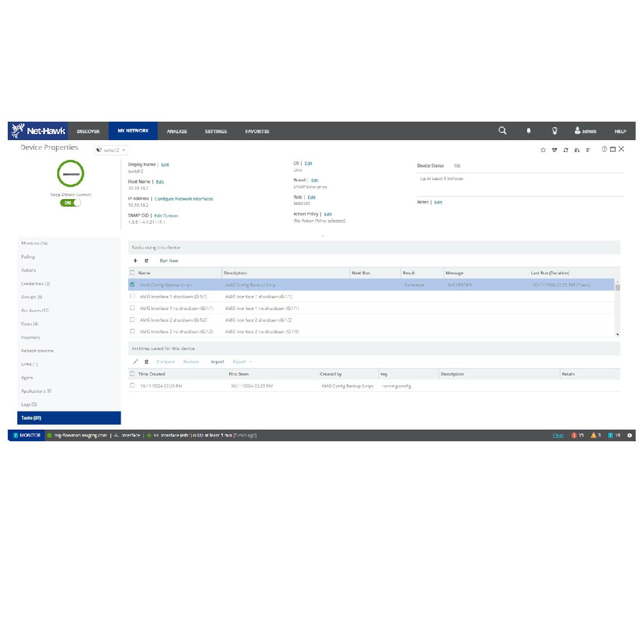Refresh device details with the refresh icon
This screenshot has width=644, height=644.
[565, 150]
